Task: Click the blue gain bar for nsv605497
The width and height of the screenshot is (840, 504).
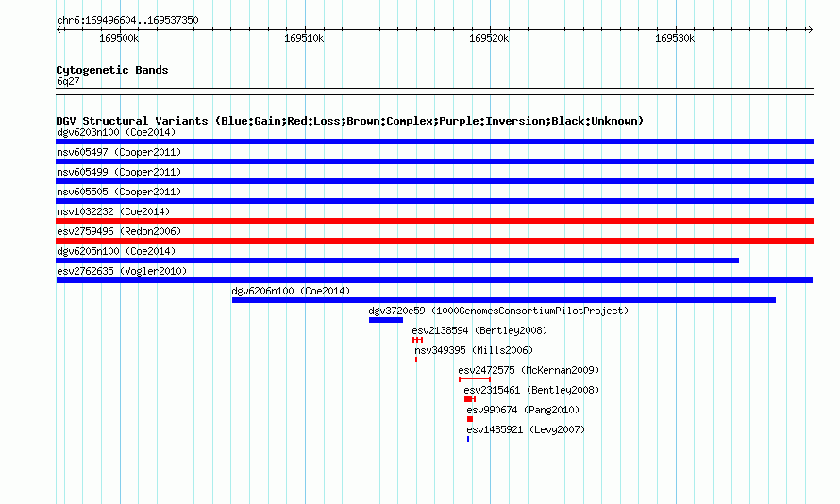Action: (x=434, y=161)
